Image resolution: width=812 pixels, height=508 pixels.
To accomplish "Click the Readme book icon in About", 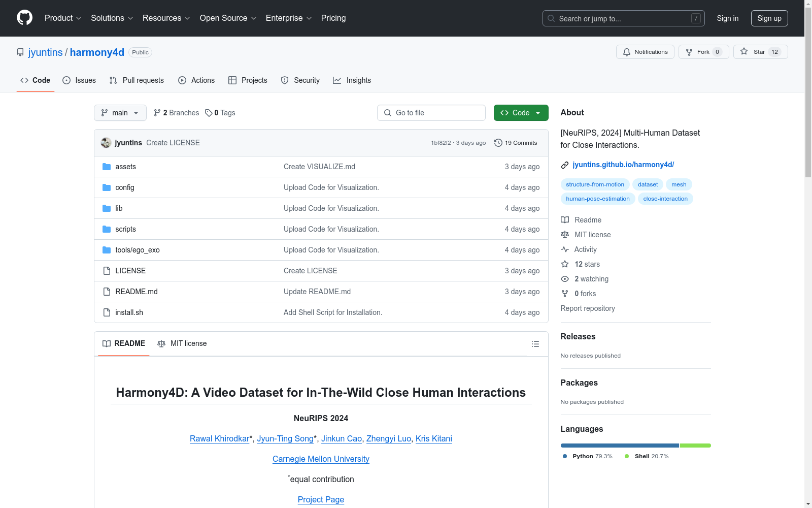I will point(565,220).
